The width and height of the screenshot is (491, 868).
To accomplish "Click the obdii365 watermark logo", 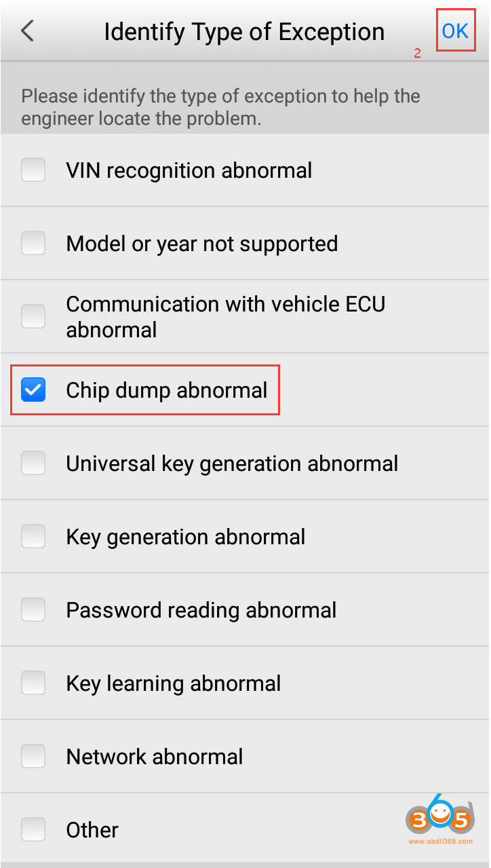I will click(439, 820).
